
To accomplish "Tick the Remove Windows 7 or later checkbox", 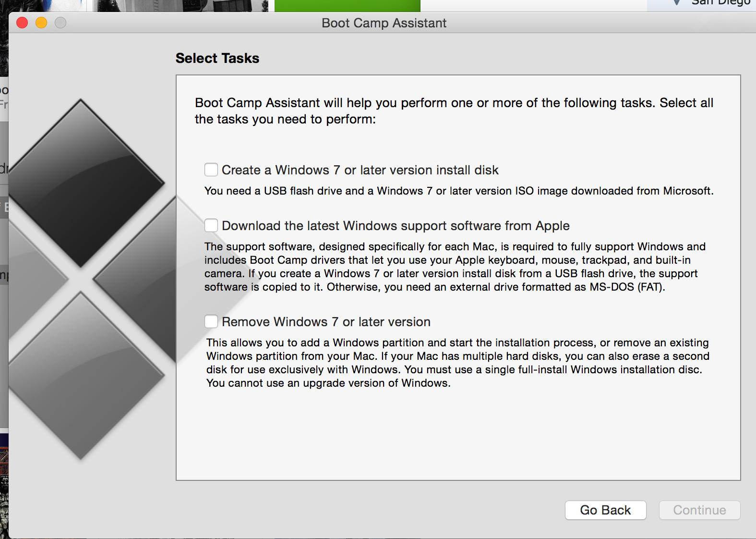I will 211,321.
